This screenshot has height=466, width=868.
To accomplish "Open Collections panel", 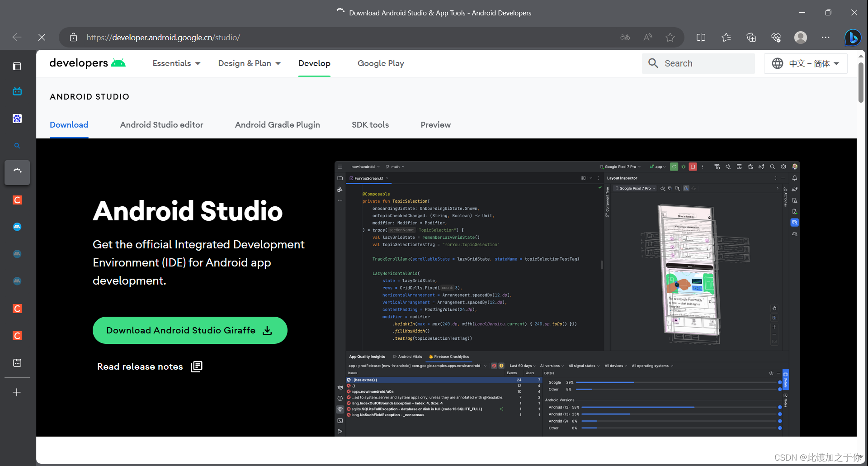I will (x=751, y=37).
